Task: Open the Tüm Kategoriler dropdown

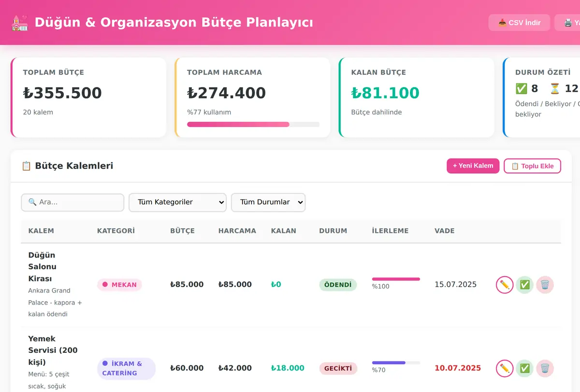Action: (x=177, y=203)
